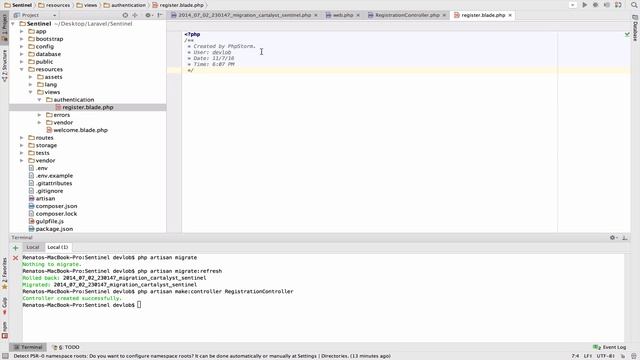Open the 6: TODO tool window button

pyautogui.click(x=66, y=347)
